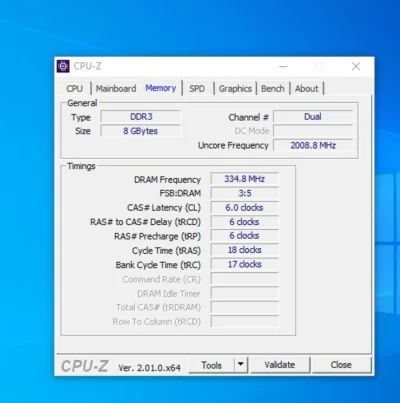The width and height of the screenshot is (400, 403).
Task: Click the empty Total CAS# (tRDRAM) field
Action: tap(244, 307)
